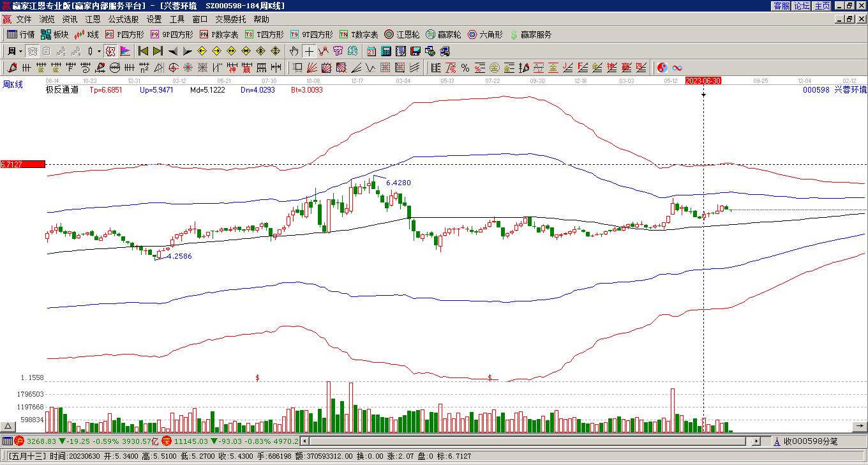The height and width of the screenshot is (465, 868).
Task: Click the horizontal scrollbar right arrow
Action: pos(756,441)
